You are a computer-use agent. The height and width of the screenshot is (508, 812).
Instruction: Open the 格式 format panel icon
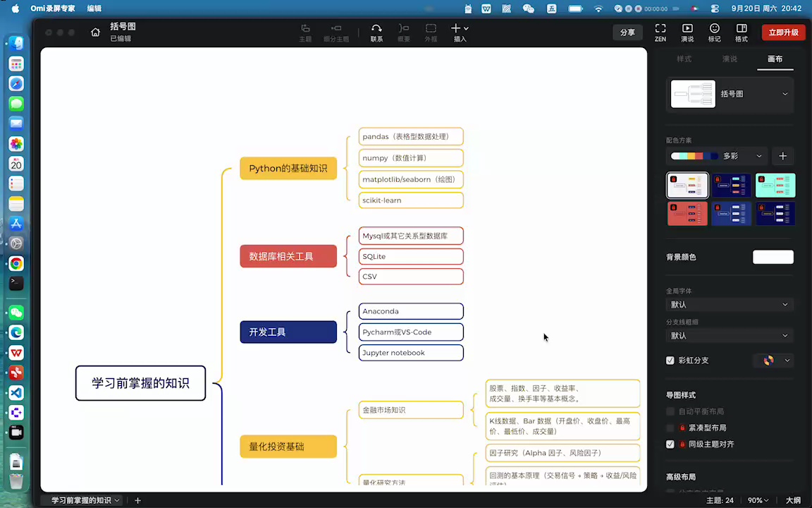click(x=741, y=32)
